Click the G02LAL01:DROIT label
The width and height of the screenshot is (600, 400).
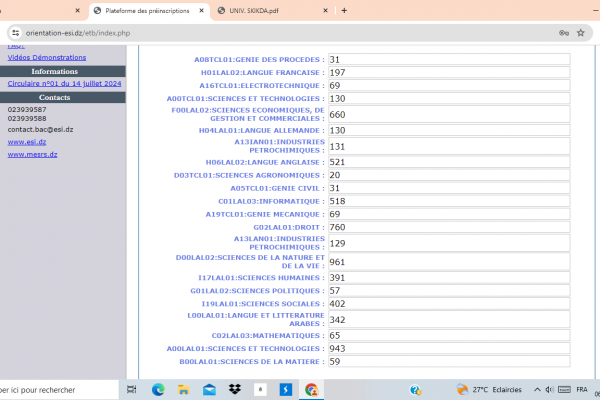click(x=289, y=227)
